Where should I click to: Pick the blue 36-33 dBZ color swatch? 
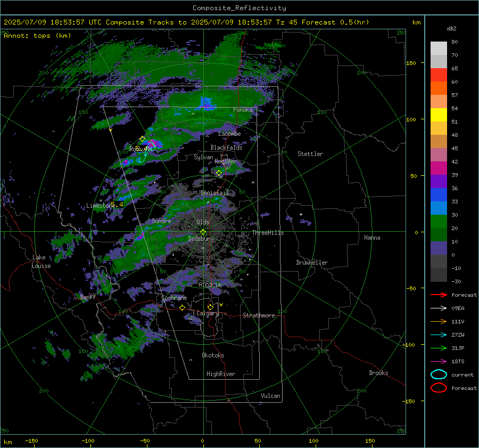pos(439,195)
